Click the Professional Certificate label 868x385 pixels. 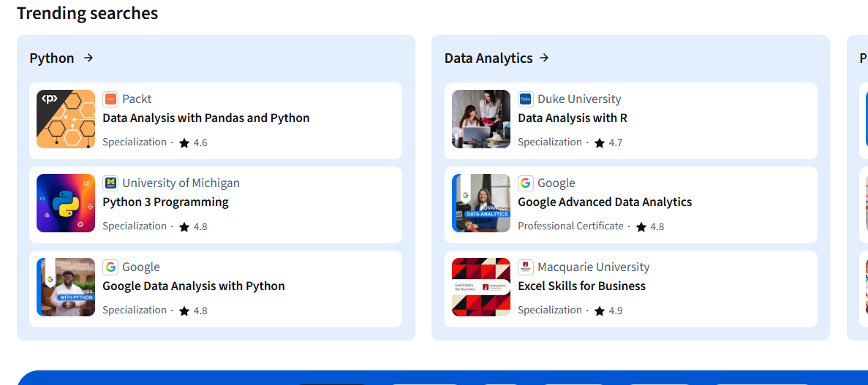pyautogui.click(x=570, y=226)
